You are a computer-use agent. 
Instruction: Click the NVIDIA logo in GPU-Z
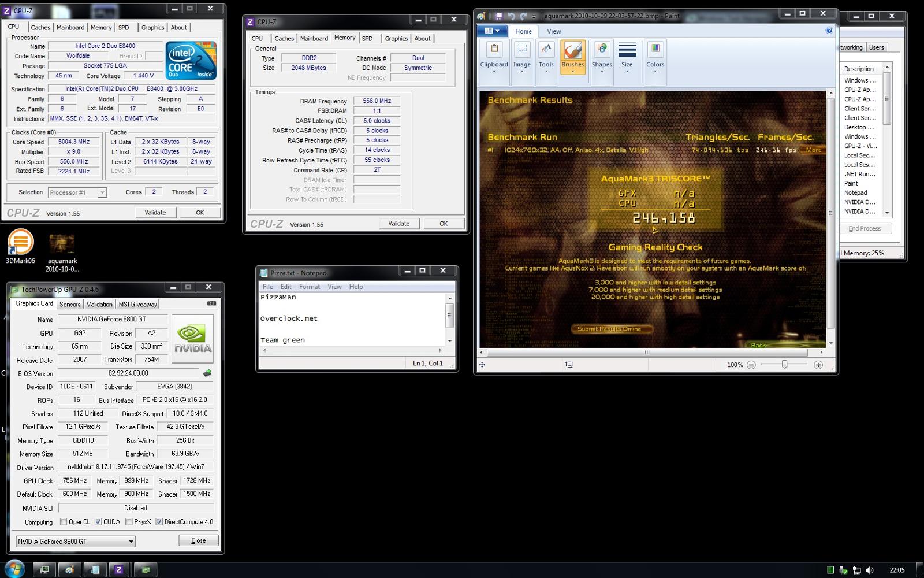click(192, 339)
